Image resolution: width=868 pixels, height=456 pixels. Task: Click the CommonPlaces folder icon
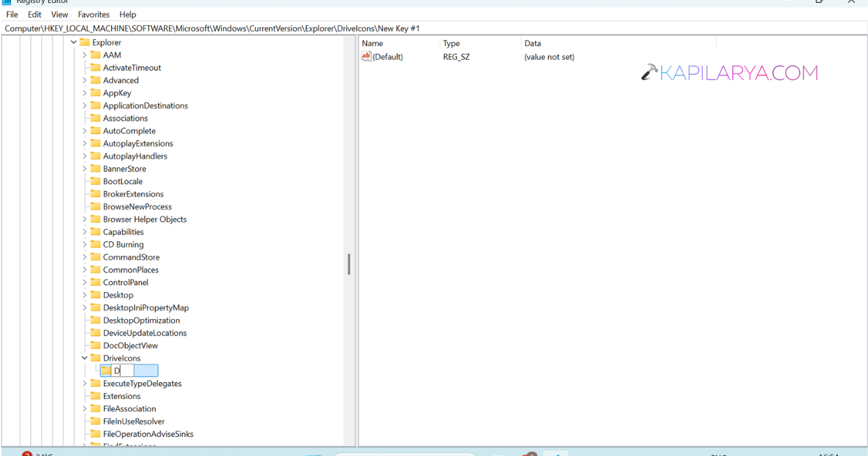pos(96,270)
